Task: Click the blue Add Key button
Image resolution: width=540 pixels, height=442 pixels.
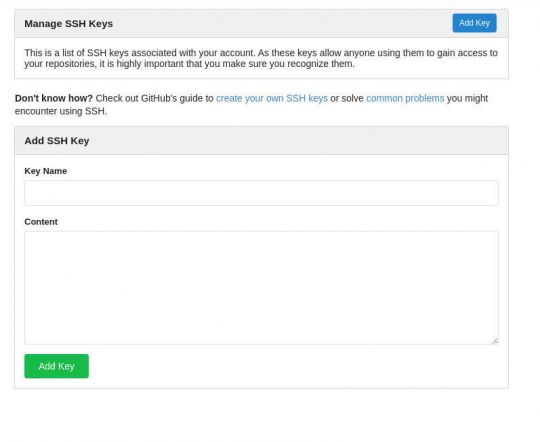Action: point(474,23)
